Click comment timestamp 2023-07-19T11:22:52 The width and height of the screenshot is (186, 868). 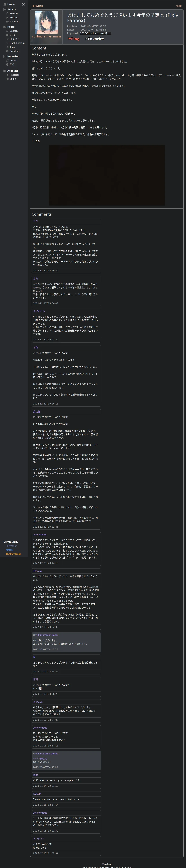(x=46, y=853)
